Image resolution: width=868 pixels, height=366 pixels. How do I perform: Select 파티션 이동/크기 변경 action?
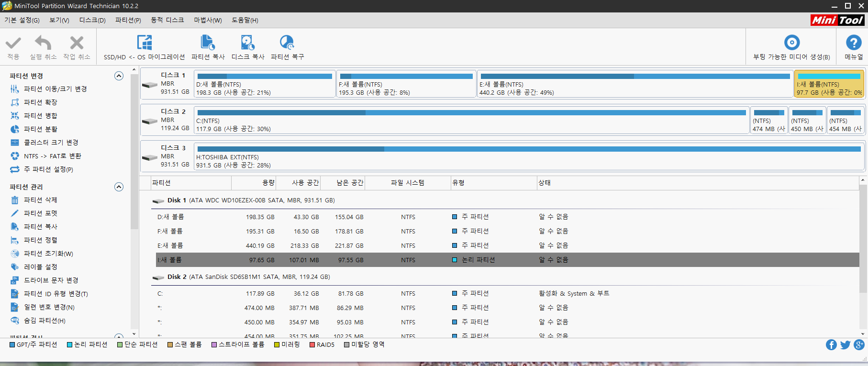[48, 89]
